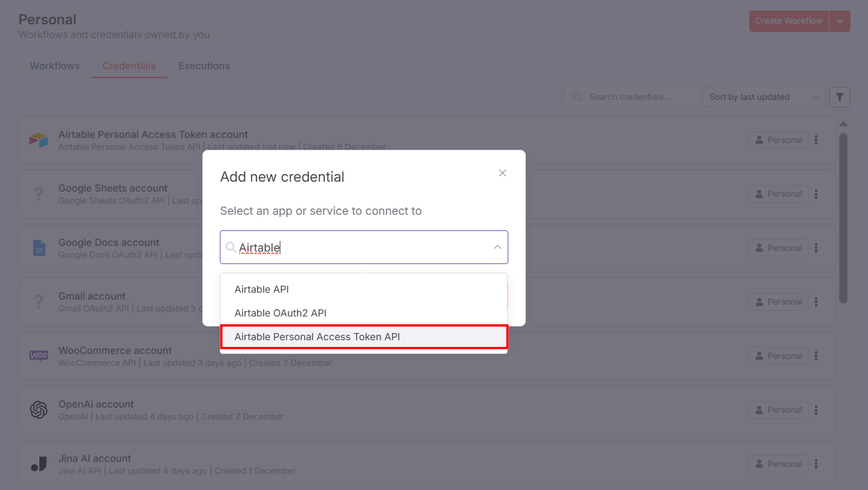
Task: Click the WooCommerce logo icon
Action: coord(39,356)
